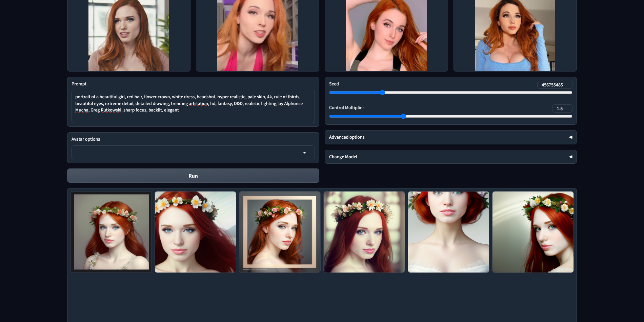644x322 pixels.
Task: Select reference photo with raised arm
Action: point(386,36)
